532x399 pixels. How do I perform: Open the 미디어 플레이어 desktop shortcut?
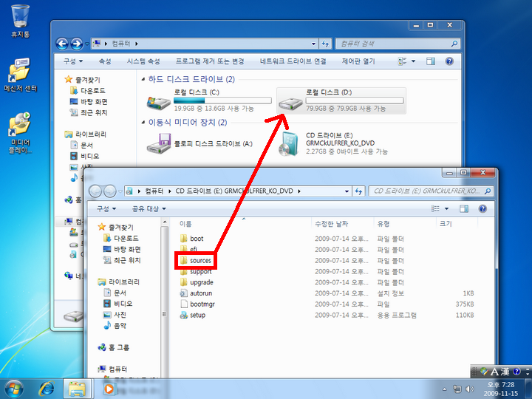[x=20, y=132]
